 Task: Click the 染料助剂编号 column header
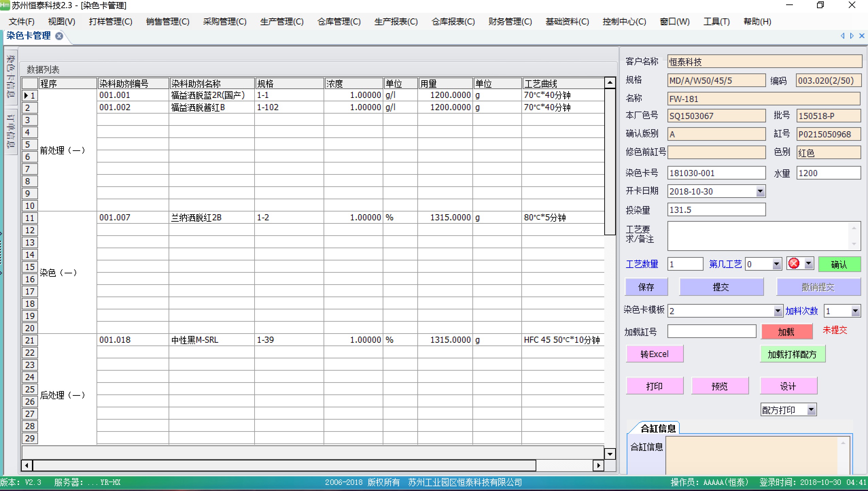click(133, 84)
